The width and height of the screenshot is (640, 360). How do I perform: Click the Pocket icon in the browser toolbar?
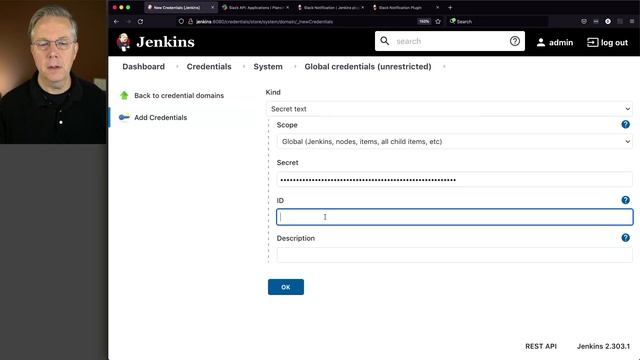click(x=584, y=21)
